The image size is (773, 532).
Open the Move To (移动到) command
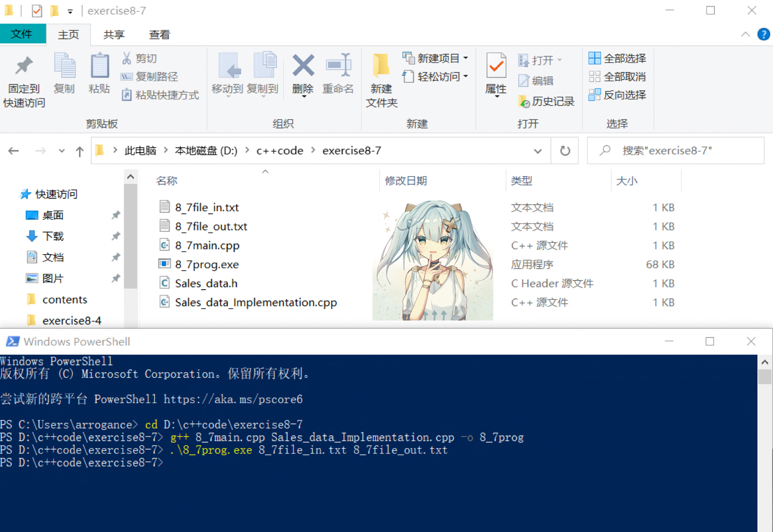tap(227, 74)
